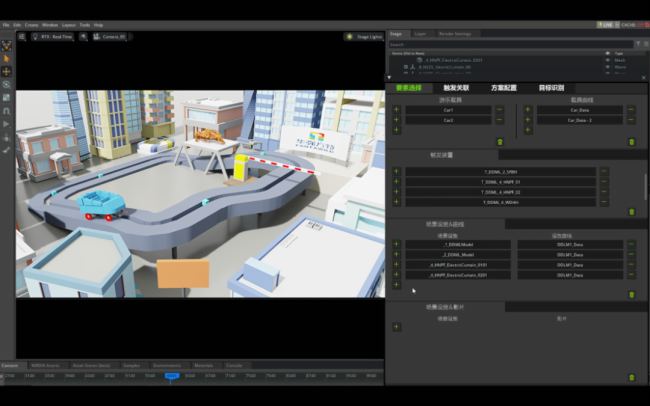Select the Move tool in left toolbar
This screenshot has height=406, width=650.
coord(7,72)
